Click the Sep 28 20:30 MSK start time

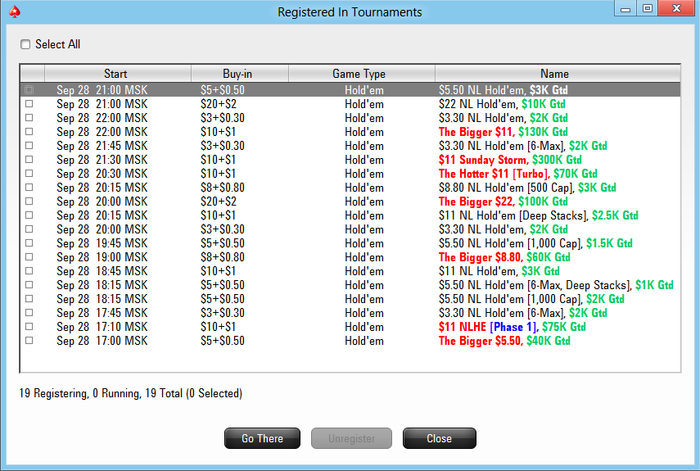click(x=102, y=174)
